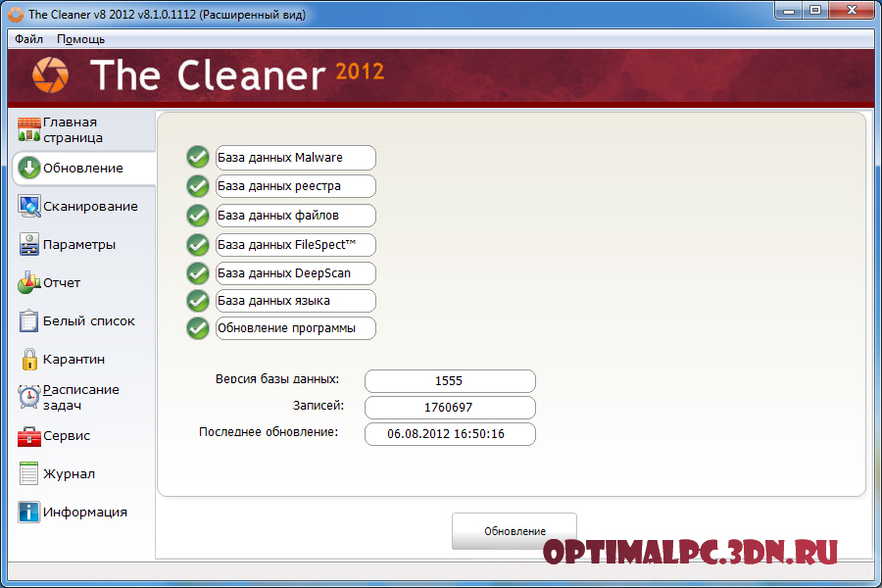Open the Главная страница home icon

pos(28,129)
